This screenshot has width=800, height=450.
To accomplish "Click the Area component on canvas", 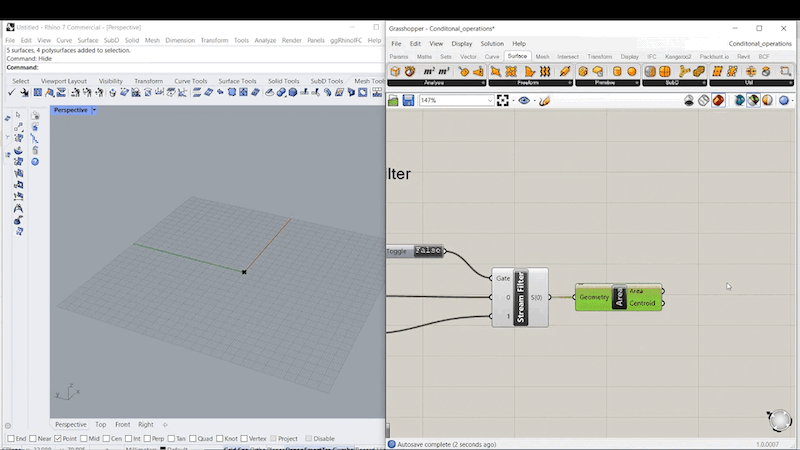I will pos(618,297).
